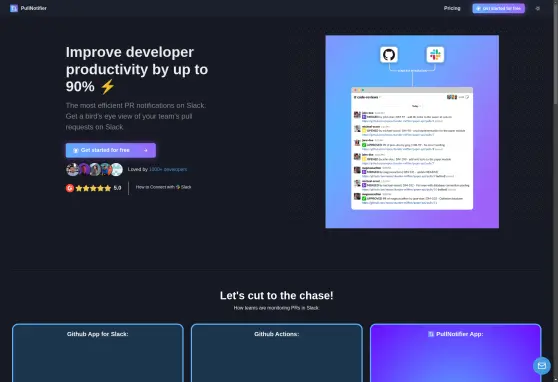This screenshot has width=558, height=382.
Task: Click the developer avatars group
Action: [x=94, y=169]
